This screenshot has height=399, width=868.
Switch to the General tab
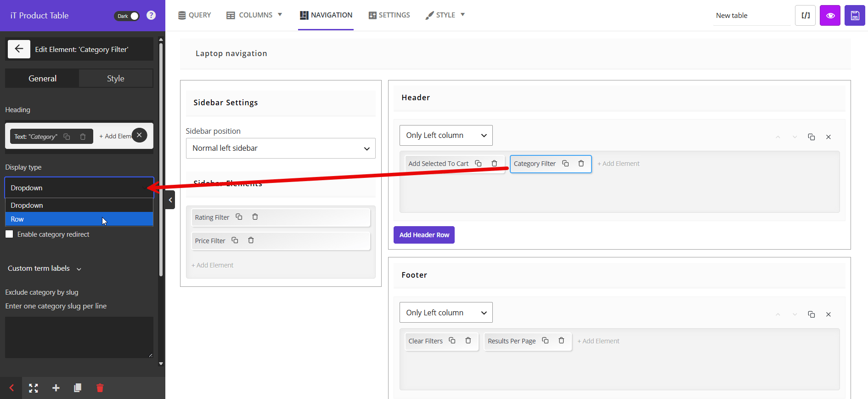(42, 79)
